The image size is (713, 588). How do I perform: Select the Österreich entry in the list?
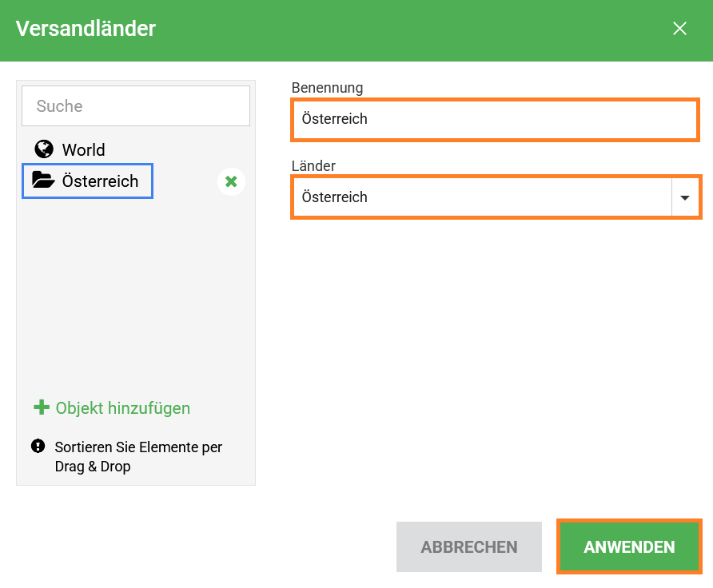[x=100, y=181]
